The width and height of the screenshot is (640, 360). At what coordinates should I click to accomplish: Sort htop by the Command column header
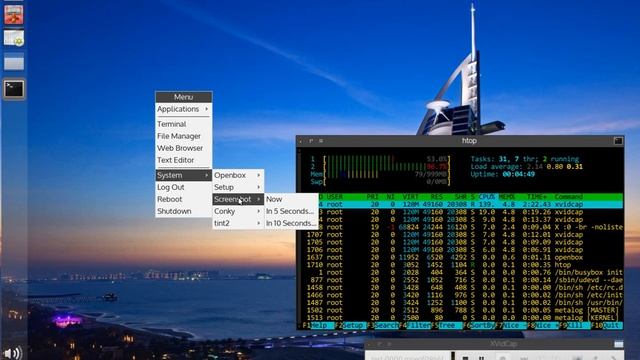click(x=568, y=197)
